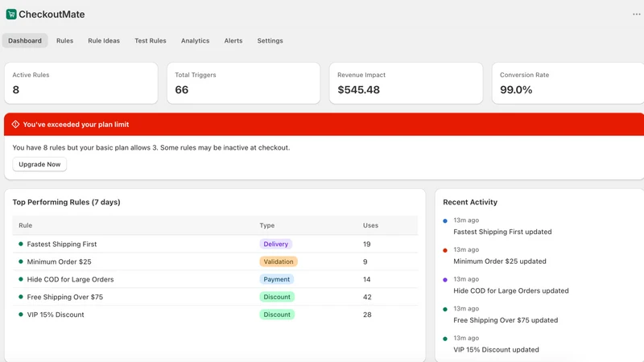Click the Validation type badge

pos(279,262)
